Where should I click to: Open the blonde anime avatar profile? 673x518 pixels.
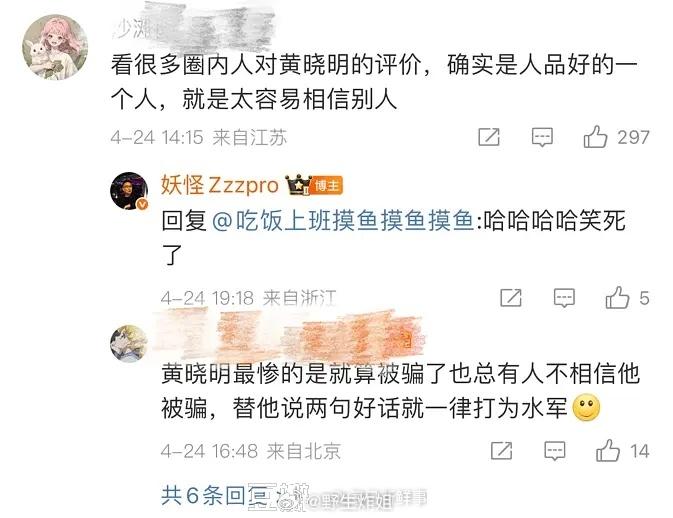(129, 343)
